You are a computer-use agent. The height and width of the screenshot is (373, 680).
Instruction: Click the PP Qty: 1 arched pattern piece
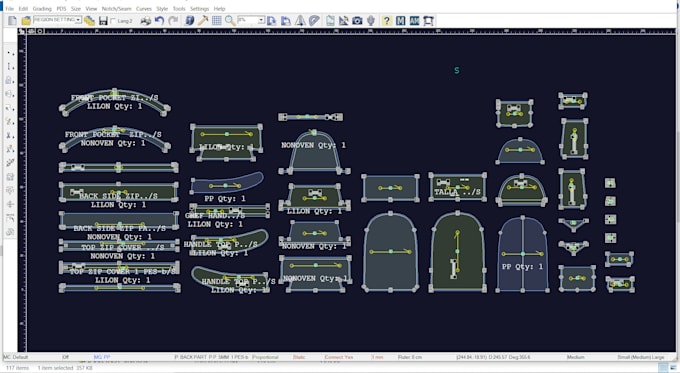523,254
